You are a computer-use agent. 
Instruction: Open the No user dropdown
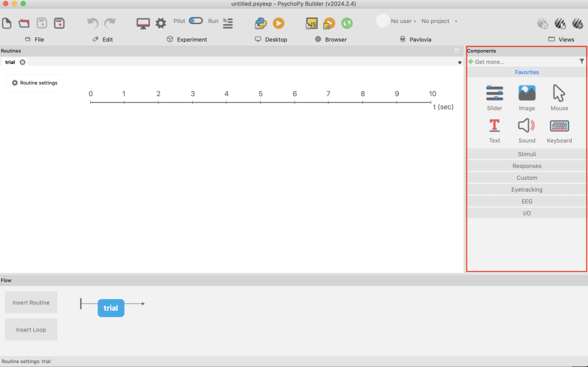[x=403, y=21]
